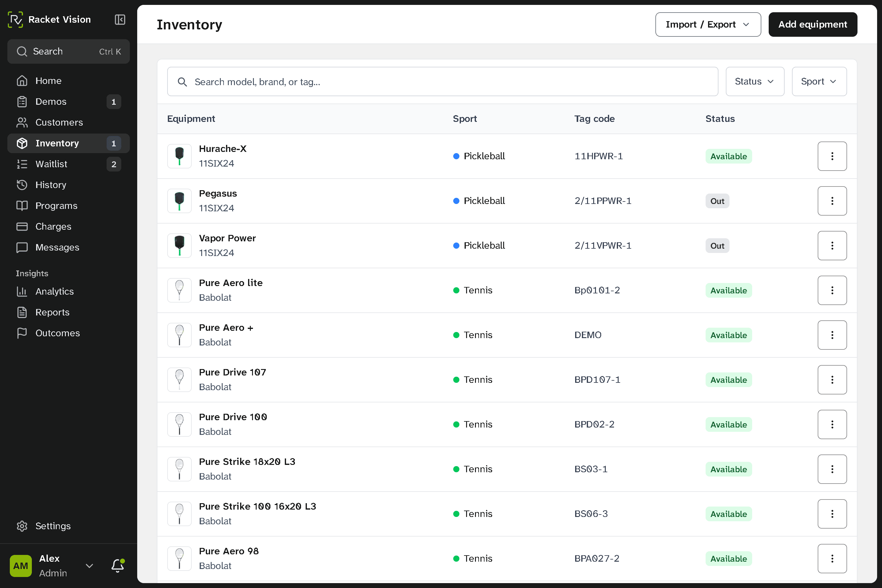Click the Settings gear icon

tap(22, 526)
